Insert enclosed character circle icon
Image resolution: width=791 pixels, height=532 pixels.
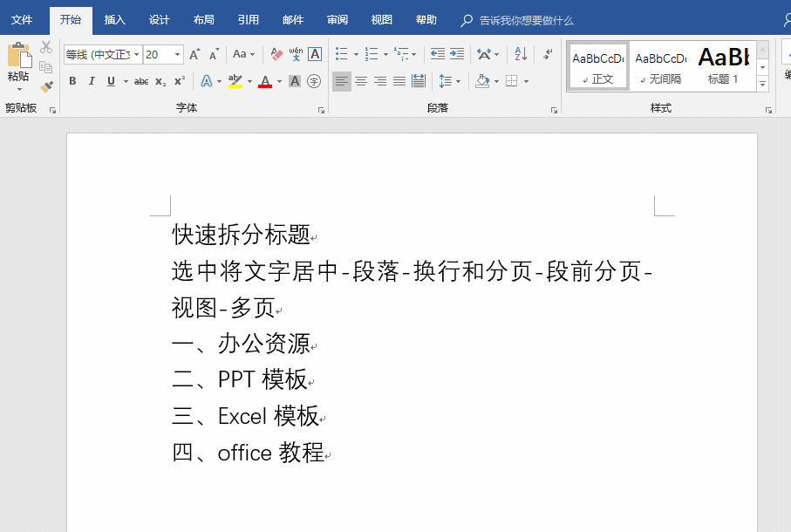pos(314,81)
